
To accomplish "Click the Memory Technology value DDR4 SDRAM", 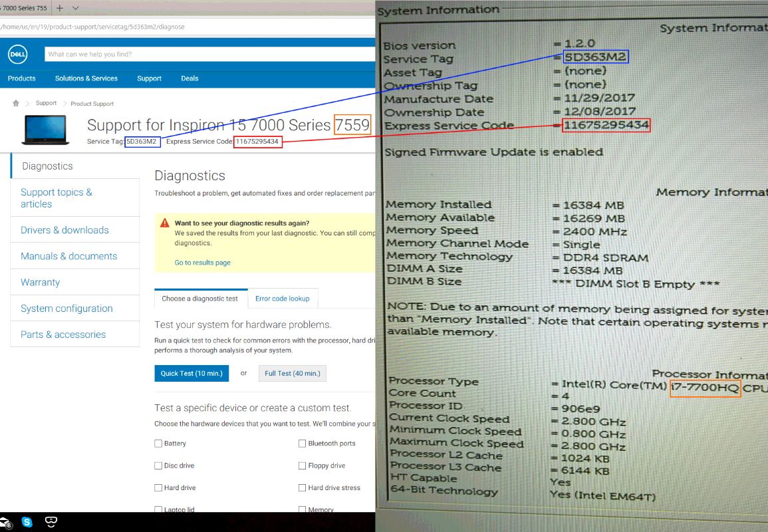I will (606, 257).
